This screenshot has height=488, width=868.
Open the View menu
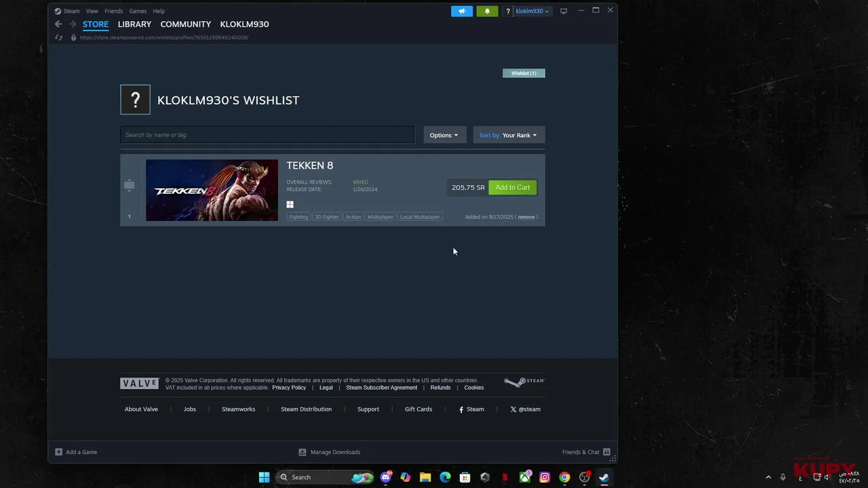[92, 11]
